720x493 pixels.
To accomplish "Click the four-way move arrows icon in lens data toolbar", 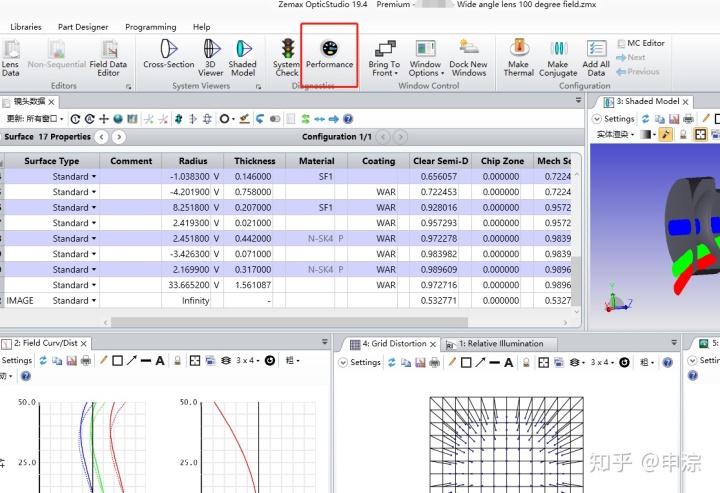I will tap(104, 119).
